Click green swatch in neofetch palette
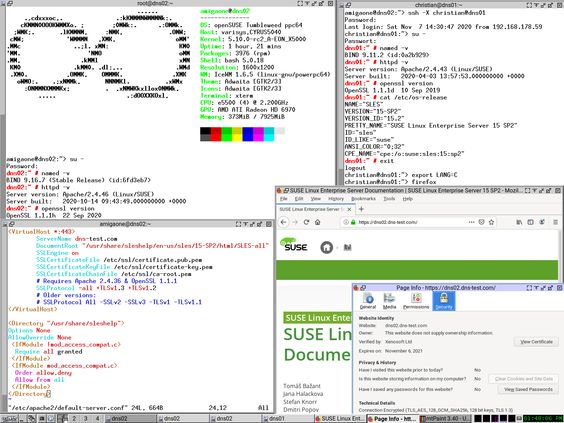Image resolution: width=564 pixels, height=423 pixels. (227, 134)
